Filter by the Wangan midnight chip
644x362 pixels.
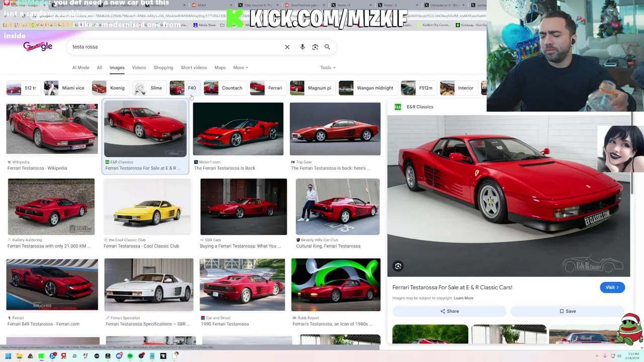(x=367, y=88)
